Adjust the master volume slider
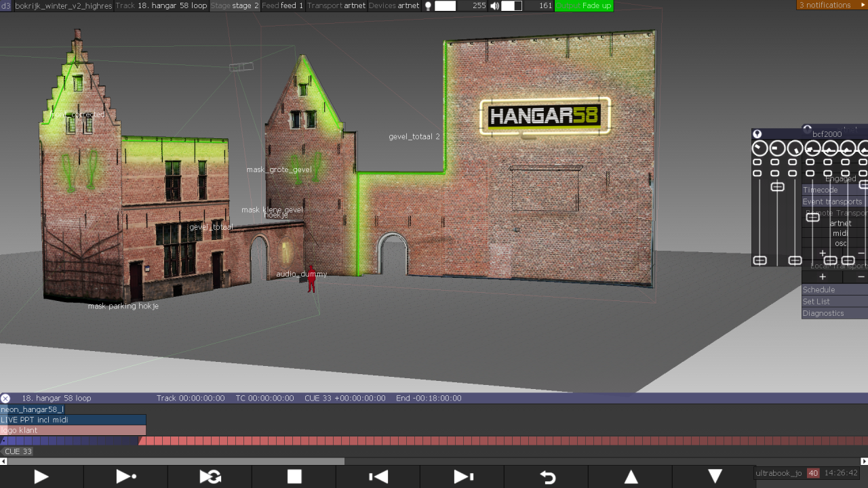The width and height of the screenshot is (868, 488). 511,5
